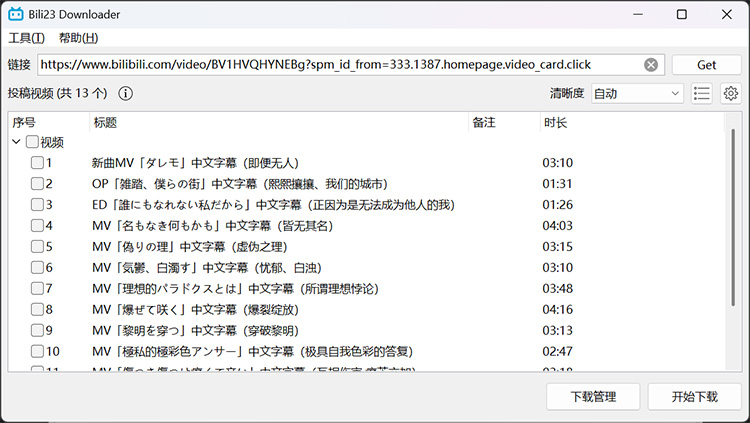Image resolution: width=750 pixels, height=423 pixels.
Task: Maximize the Bili23 Downloader window
Action: [682, 14]
